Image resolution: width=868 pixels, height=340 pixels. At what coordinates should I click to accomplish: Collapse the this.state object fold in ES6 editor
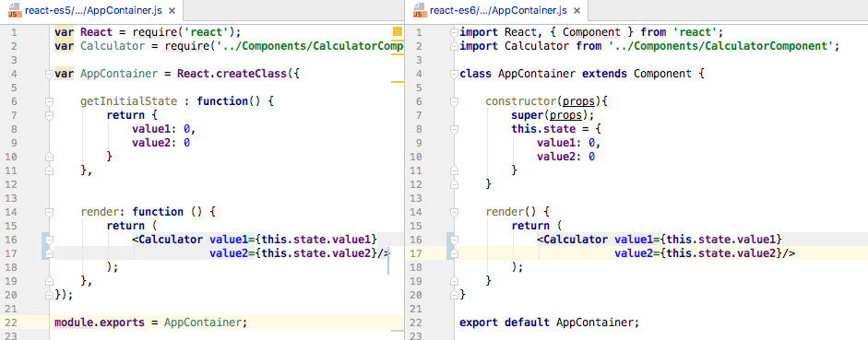(x=455, y=129)
